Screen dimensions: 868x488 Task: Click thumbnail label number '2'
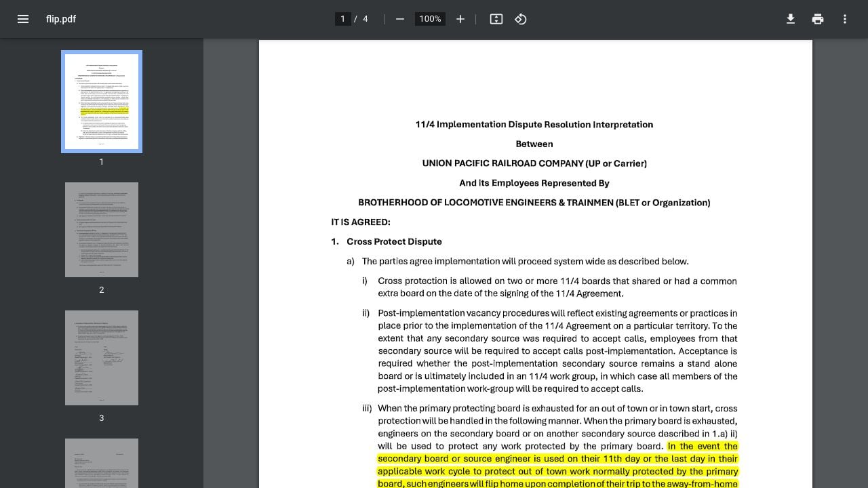coord(102,290)
